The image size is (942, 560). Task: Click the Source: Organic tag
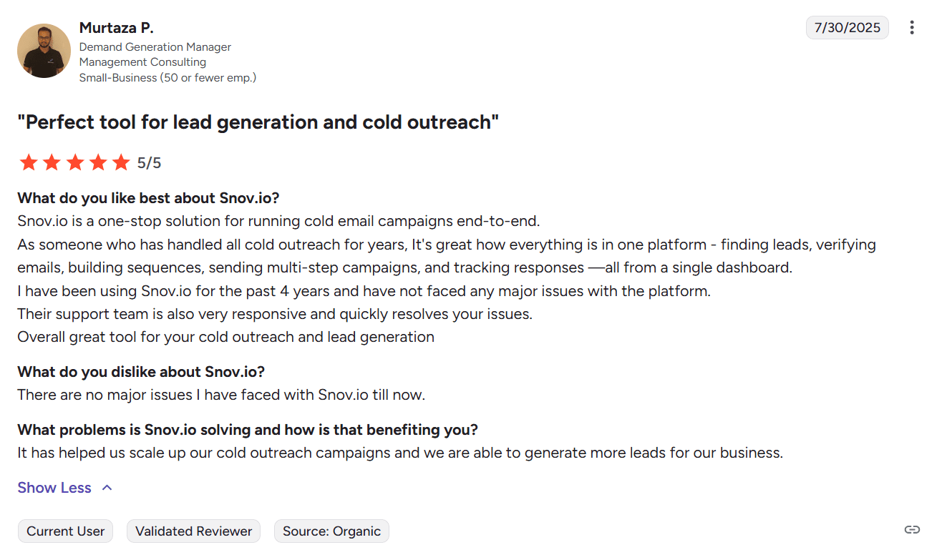tap(331, 531)
